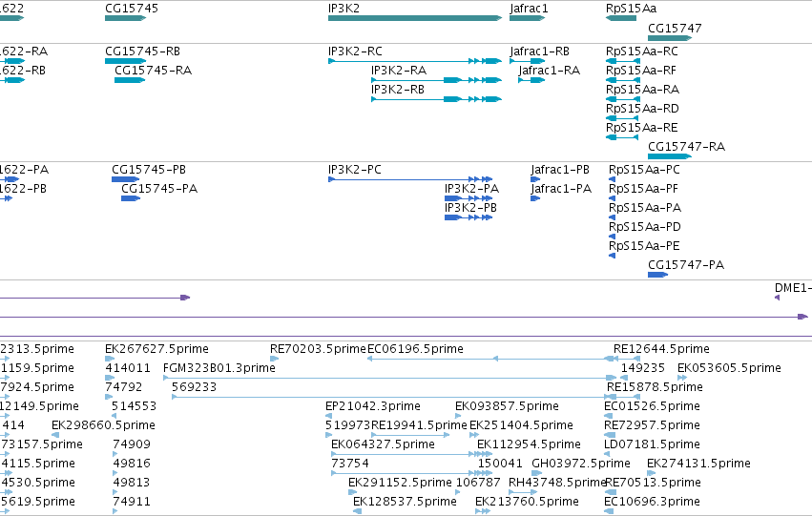The image size is (812, 516).
Task: Click the RpS15Aa-RD transcript label
Action: coord(642,109)
